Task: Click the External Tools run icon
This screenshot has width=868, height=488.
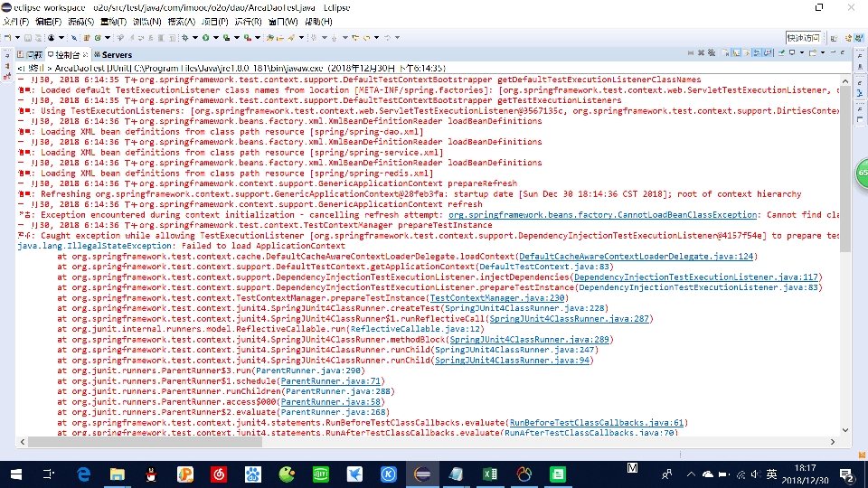Action: pos(247,38)
